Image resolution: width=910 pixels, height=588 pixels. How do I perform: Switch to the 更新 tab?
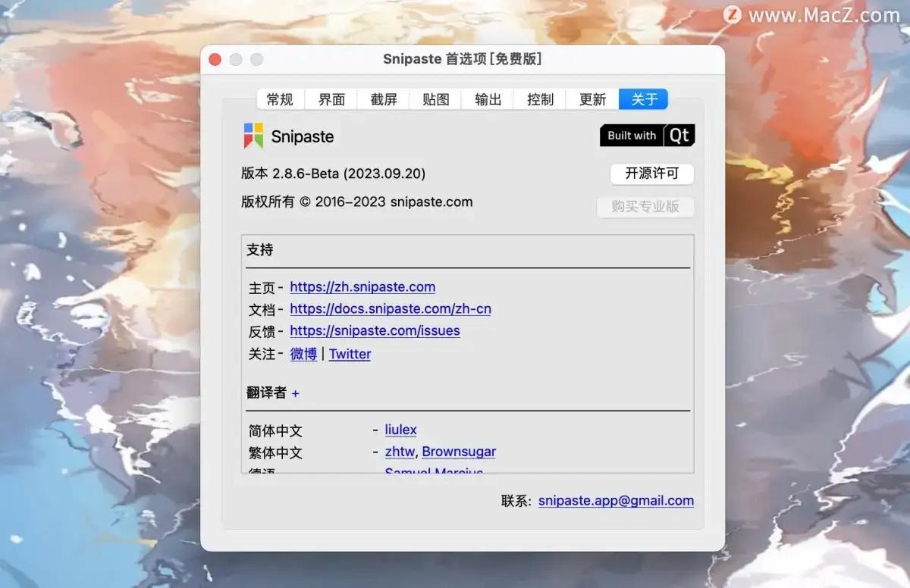(591, 99)
